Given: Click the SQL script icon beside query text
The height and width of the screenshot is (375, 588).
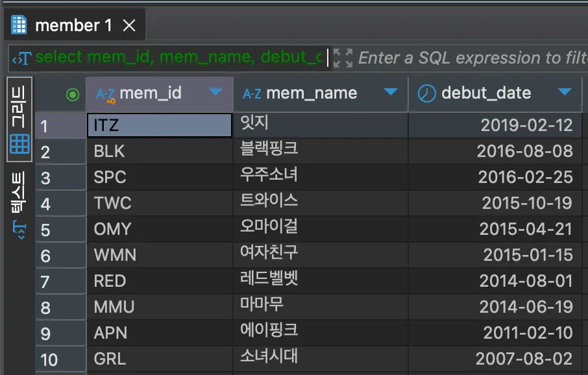Looking at the screenshot, I should tap(21, 58).
